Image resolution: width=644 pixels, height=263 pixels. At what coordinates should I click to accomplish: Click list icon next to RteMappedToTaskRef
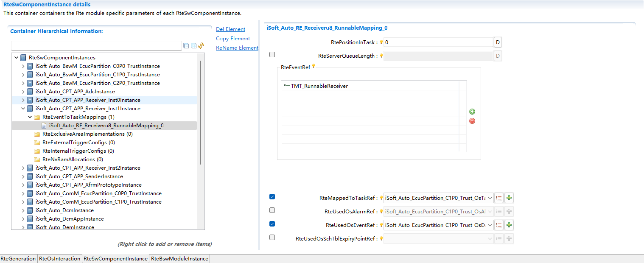point(499,198)
